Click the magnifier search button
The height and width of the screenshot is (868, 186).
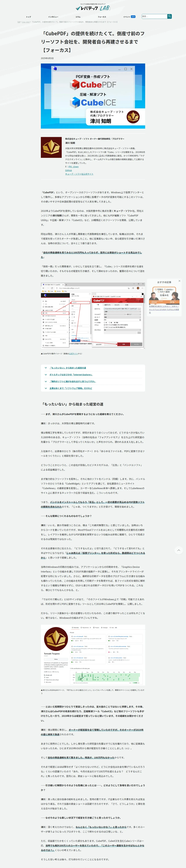click(169, 16)
